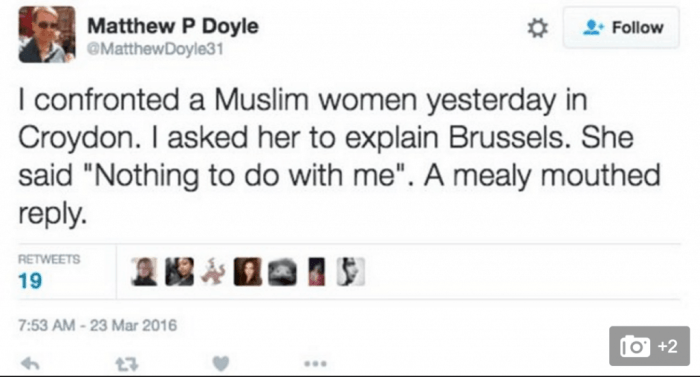Open the 7:53 AM - 23 Mar 2016 timestamp
700x377 pixels.
pyautogui.click(x=98, y=325)
